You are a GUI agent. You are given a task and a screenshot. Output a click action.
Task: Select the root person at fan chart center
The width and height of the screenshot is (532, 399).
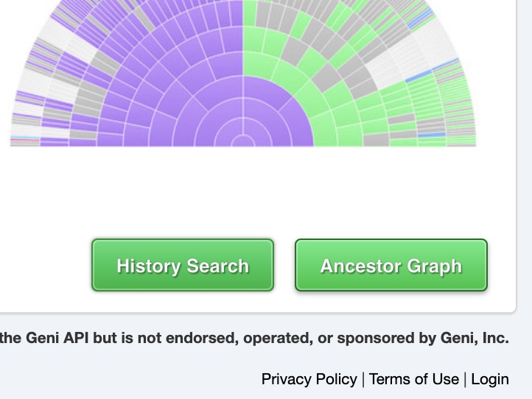[x=243, y=141]
